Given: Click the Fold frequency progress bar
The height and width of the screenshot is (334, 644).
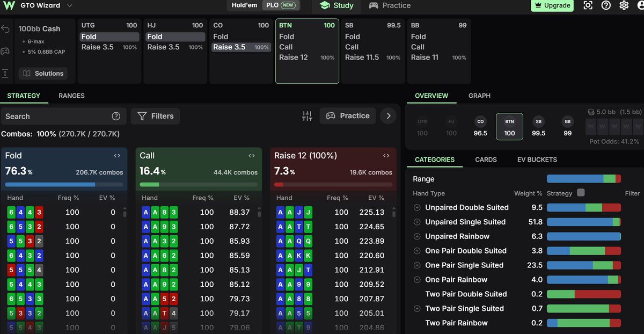Looking at the screenshot, I should (64, 185).
